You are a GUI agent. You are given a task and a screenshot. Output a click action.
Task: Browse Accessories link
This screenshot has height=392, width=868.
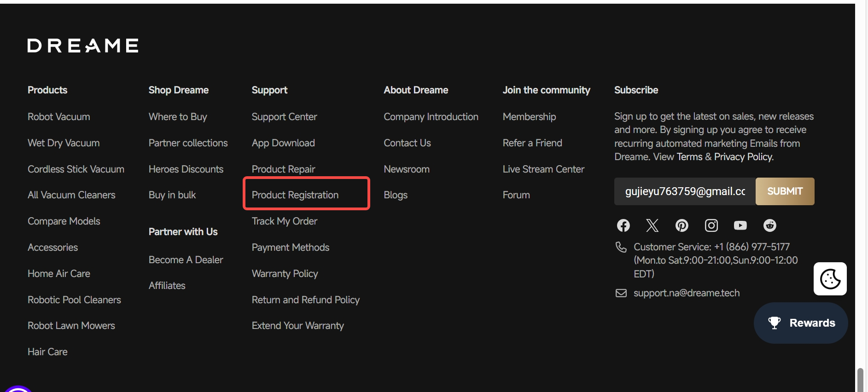52,248
